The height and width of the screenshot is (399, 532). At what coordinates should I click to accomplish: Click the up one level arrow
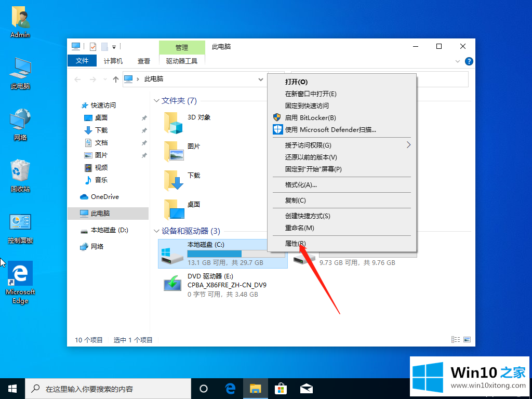[x=116, y=79]
